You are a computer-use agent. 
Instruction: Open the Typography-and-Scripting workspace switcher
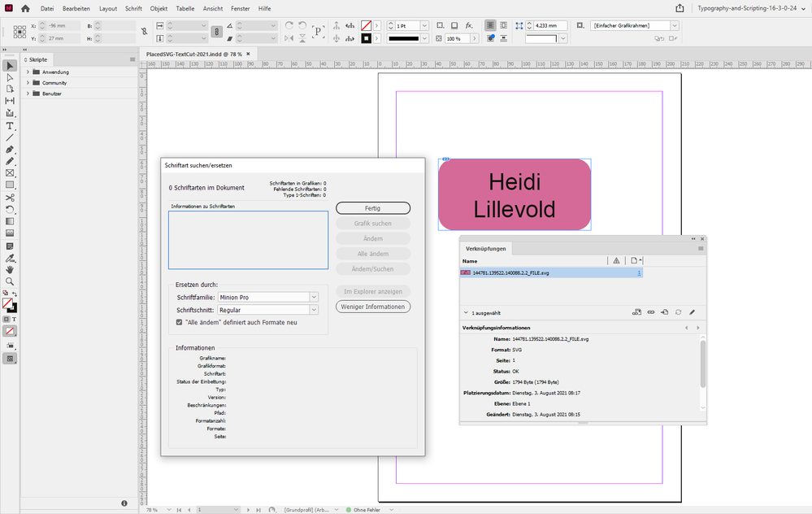751,8
